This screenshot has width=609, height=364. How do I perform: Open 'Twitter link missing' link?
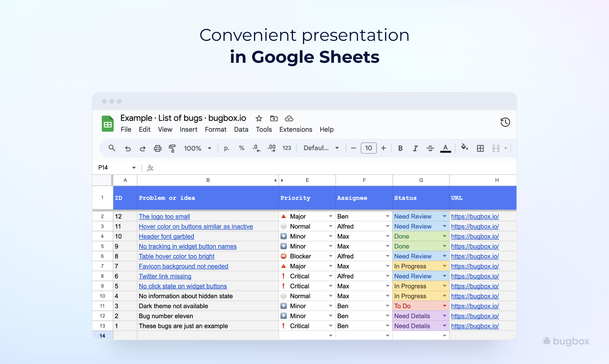point(165,276)
